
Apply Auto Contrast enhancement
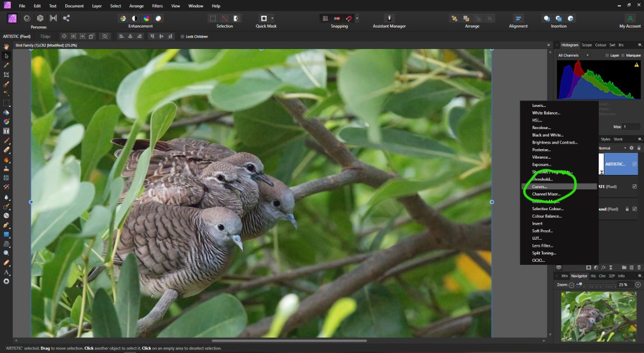coord(135,19)
